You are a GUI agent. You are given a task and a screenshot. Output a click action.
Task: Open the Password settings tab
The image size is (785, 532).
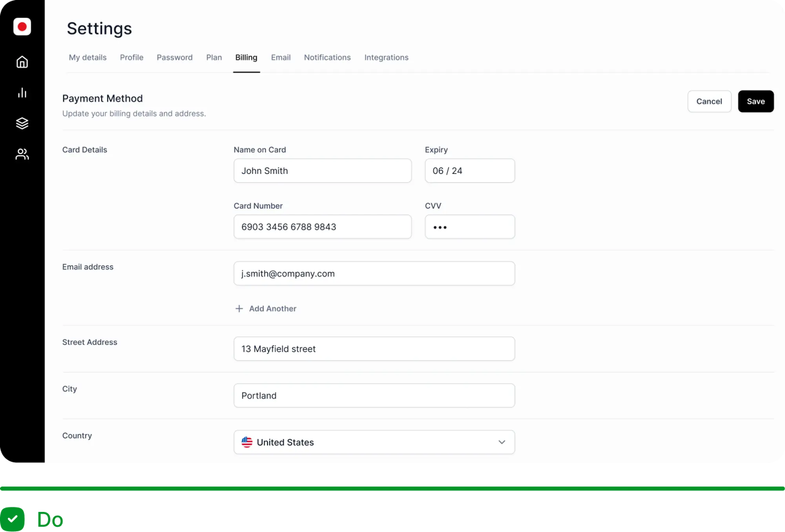click(174, 57)
